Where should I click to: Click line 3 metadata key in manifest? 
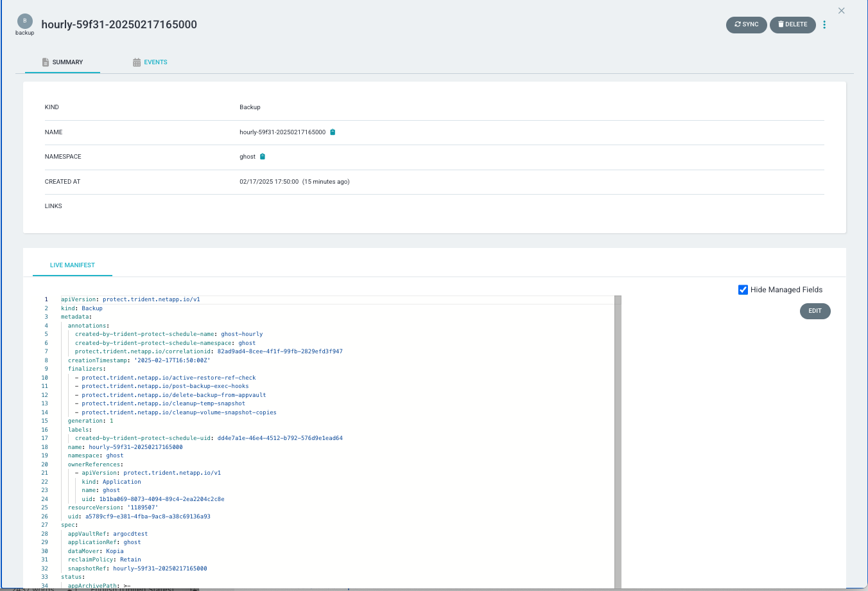(x=75, y=317)
